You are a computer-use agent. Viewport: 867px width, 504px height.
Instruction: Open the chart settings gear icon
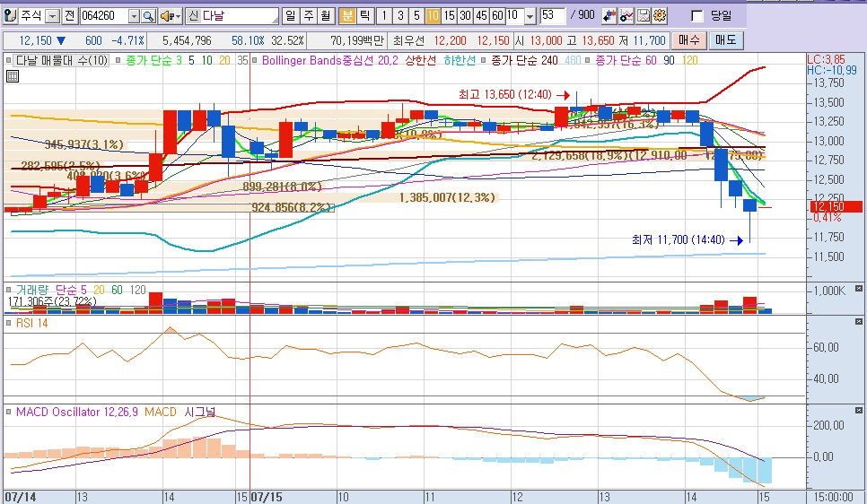660,16
